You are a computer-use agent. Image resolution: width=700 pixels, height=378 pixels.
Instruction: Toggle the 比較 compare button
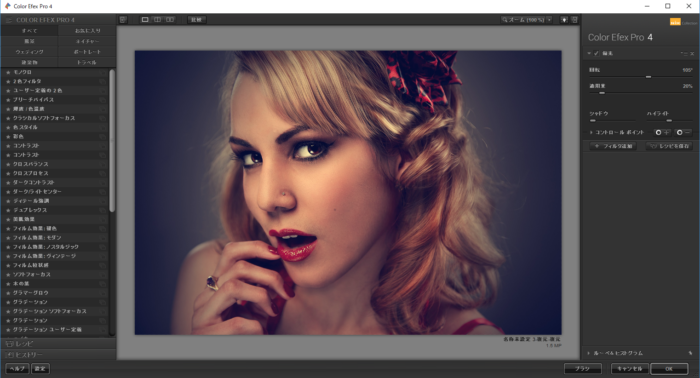pos(196,20)
